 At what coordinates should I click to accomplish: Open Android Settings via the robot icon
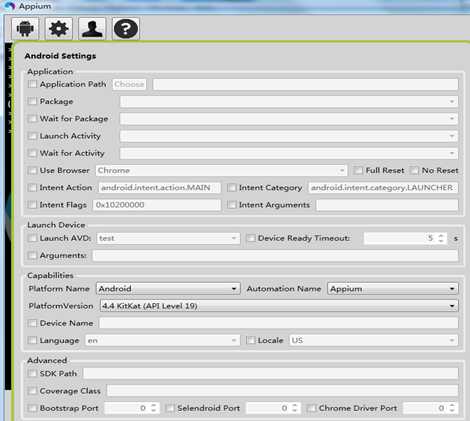(x=25, y=29)
